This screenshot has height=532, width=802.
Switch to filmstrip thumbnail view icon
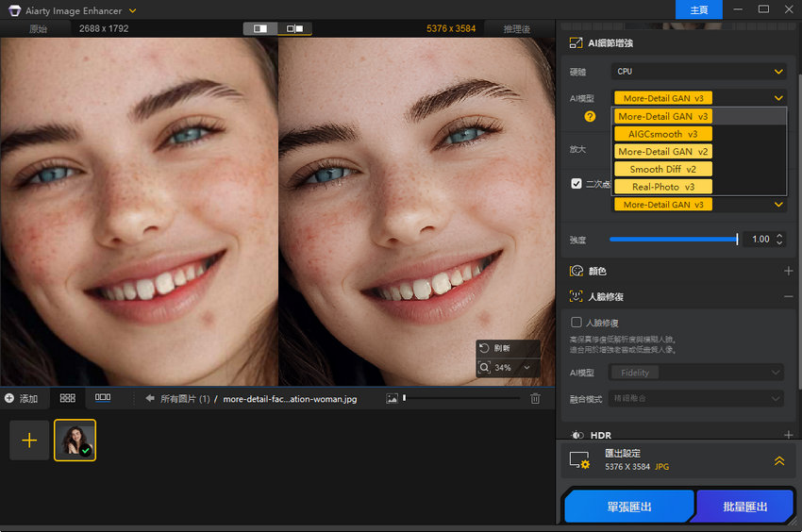[103, 397]
